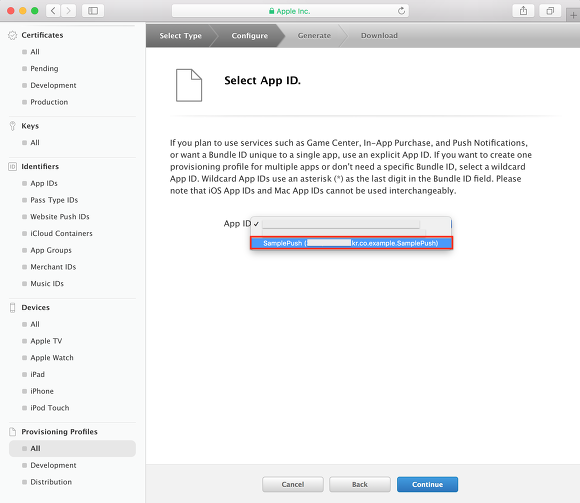Click the Apple Inc. address bar
580x503 pixels.
click(290, 11)
